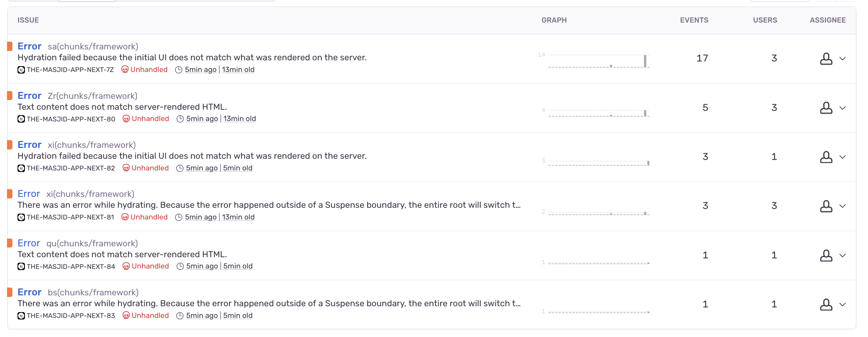868x337 pixels.
Task: Click the Next.js platform icon before THE-MASJID-APP-NEXT-7Z
Action: (x=21, y=70)
